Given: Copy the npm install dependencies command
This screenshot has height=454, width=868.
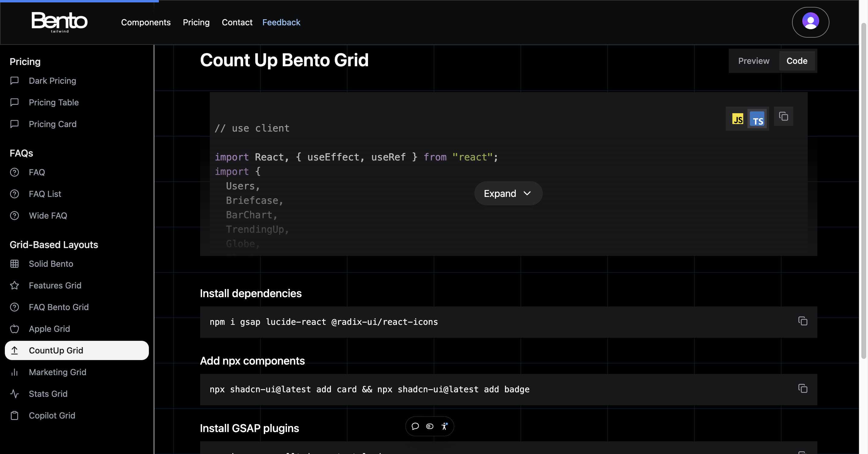Looking at the screenshot, I should tap(803, 321).
